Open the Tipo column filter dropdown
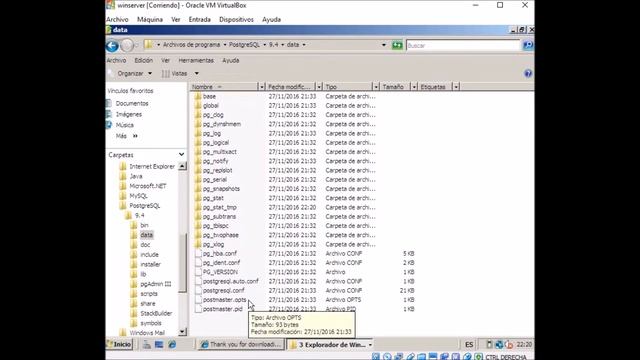Viewport: 640px width, 360px height. [376, 87]
